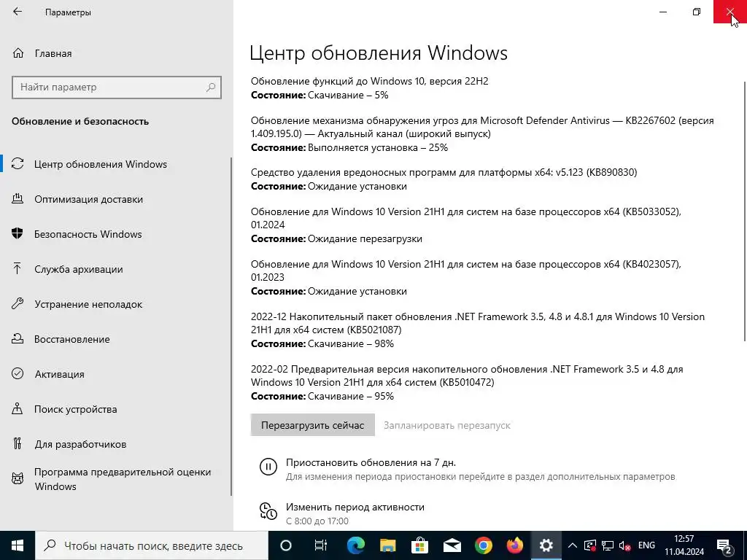Go back with the arrow in Параметры header
The image size is (747, 560).
[18, 12]
